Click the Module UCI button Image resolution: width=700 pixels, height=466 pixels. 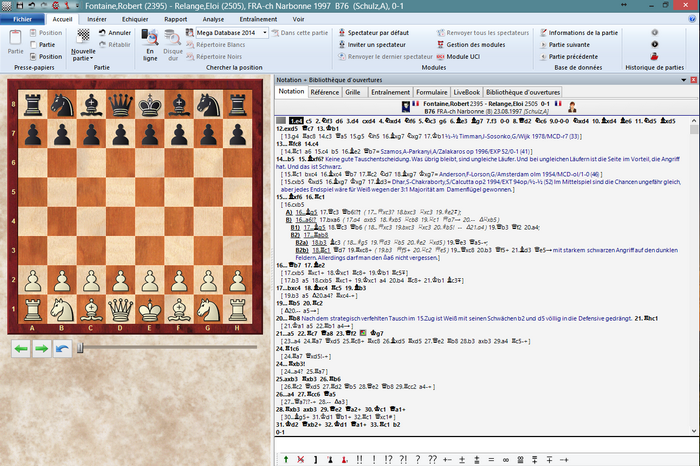[x=458, y=57]
